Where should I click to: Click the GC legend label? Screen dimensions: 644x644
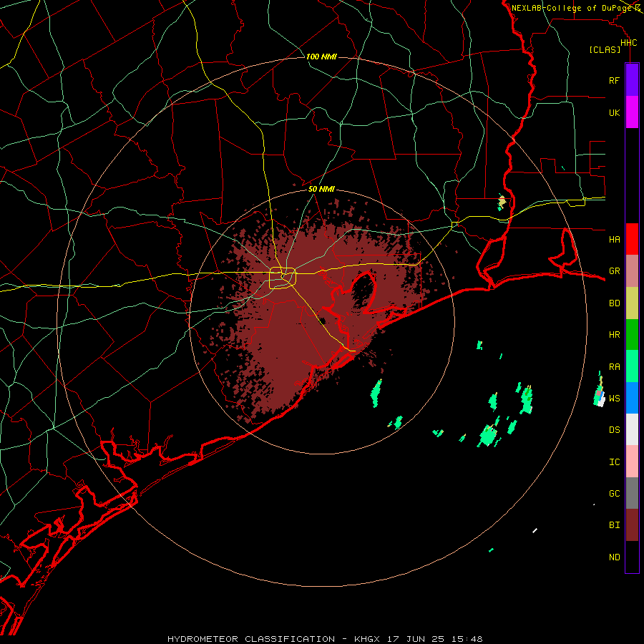[614, 494]
